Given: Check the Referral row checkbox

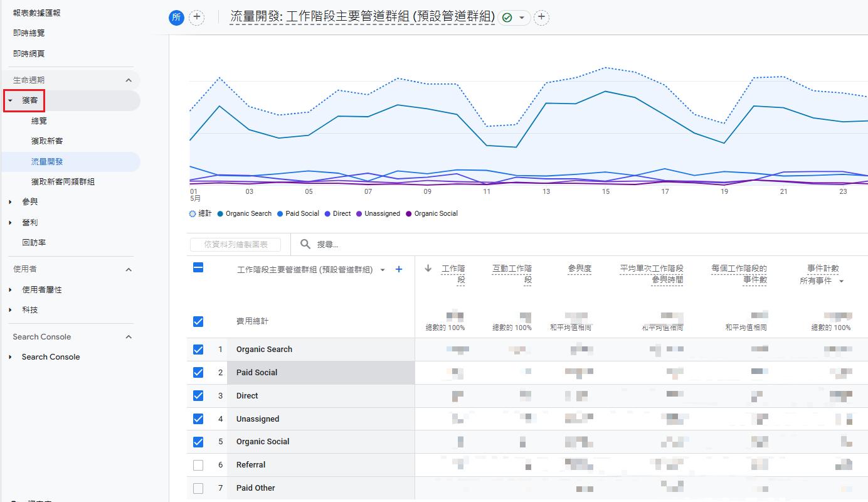Looking at the screenshot, I should (x=198, y=465).
